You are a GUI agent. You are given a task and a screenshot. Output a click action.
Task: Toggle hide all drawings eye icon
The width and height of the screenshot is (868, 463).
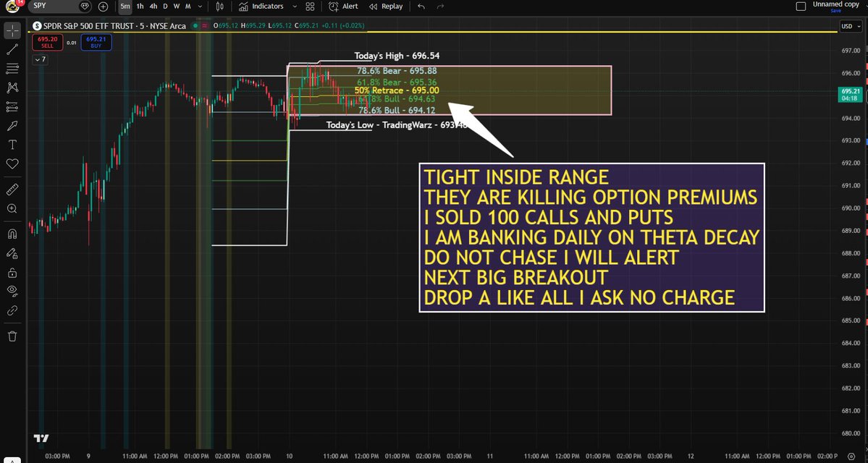(x=12, y=292)
